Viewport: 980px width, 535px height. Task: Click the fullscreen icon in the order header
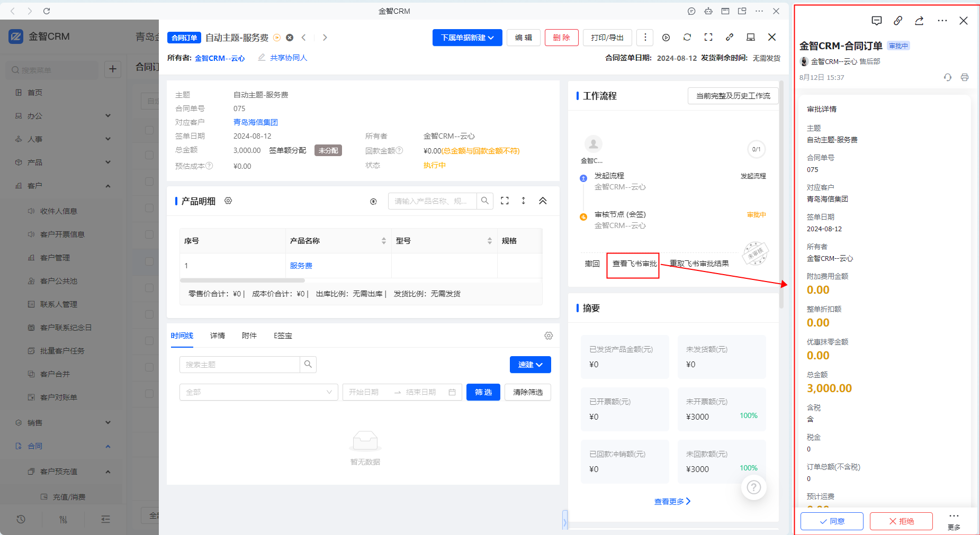pos(708,38)
